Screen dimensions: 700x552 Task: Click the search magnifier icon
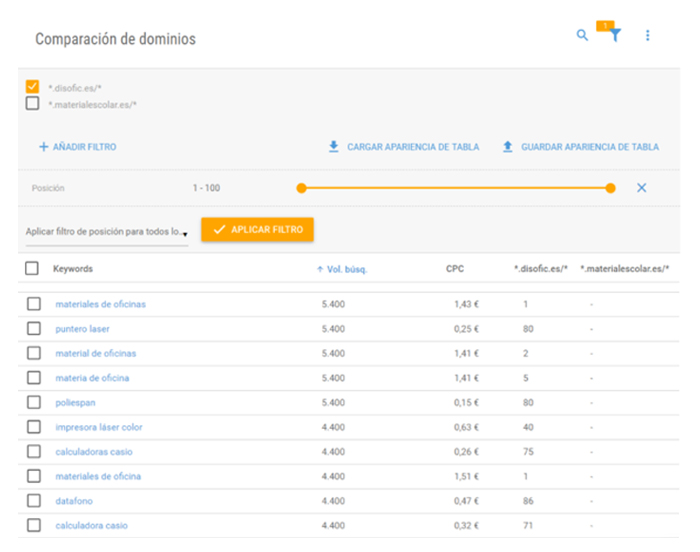click(x=582, y=36)
